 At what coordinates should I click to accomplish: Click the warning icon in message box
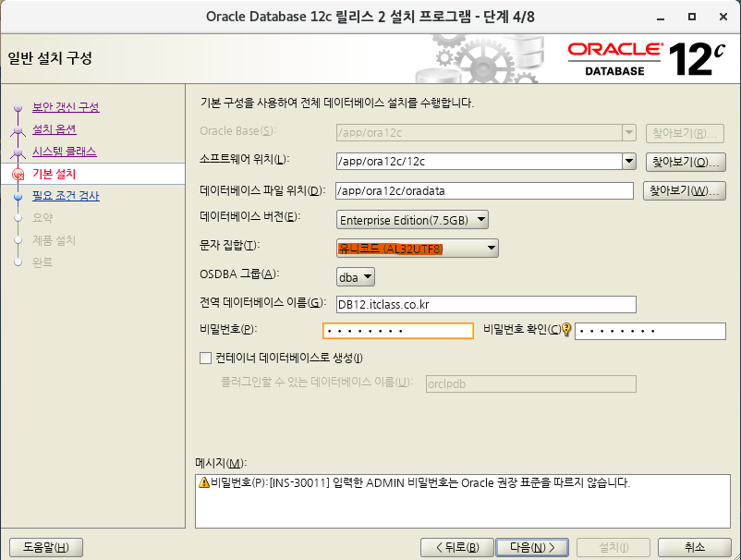[x=204, y=482]
